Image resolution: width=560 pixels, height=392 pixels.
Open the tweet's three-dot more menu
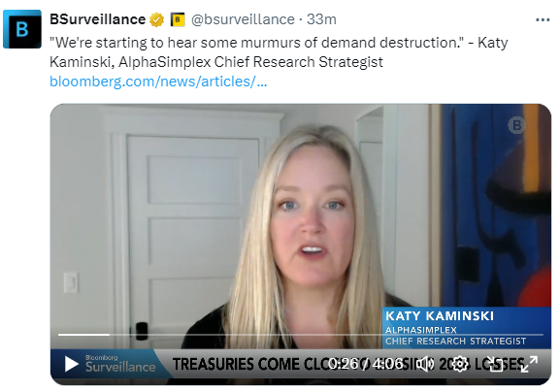(543, 20)
